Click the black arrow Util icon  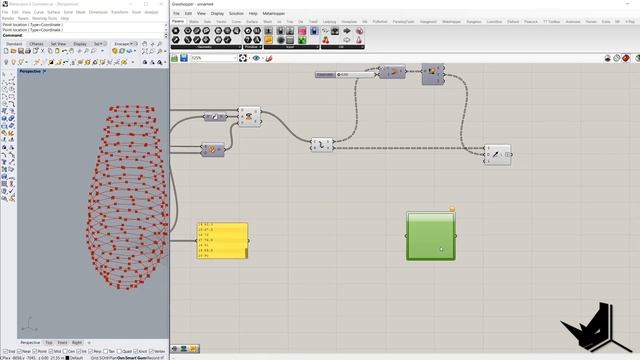(347, 31)
